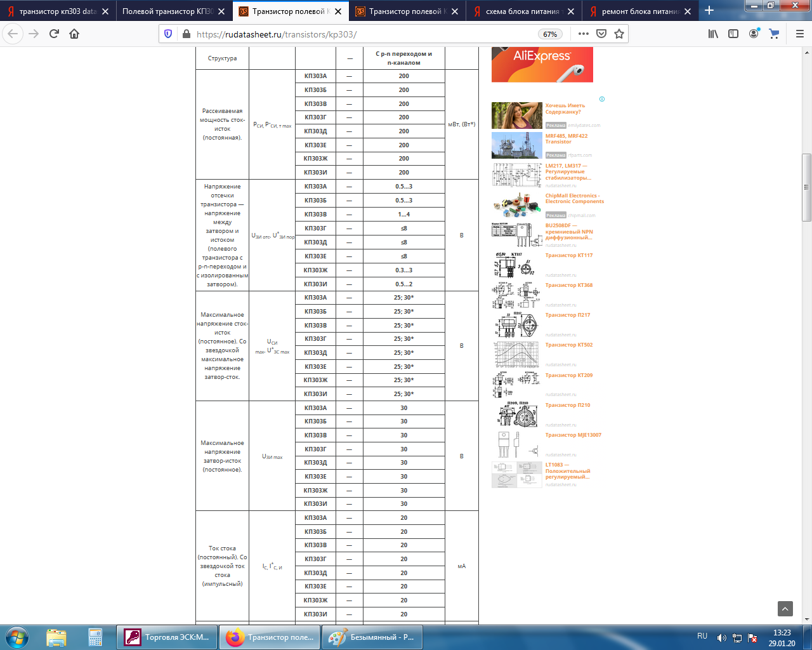Open the Firefox hamburger menu
812x650 pixels.
pos(799,34)
